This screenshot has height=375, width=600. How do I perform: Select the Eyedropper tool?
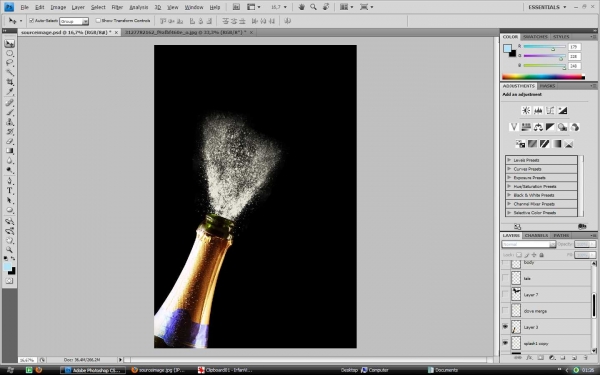coord(10,91)
